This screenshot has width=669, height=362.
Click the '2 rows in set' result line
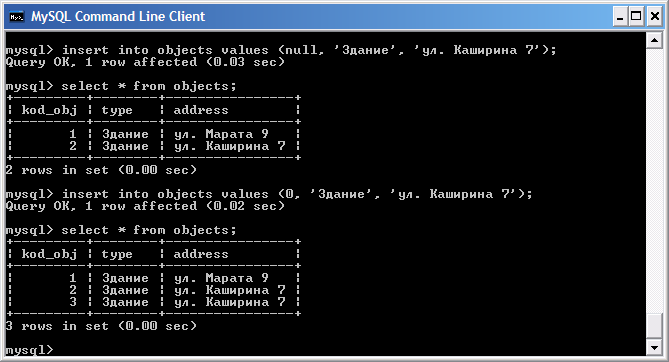pos(102,170)
